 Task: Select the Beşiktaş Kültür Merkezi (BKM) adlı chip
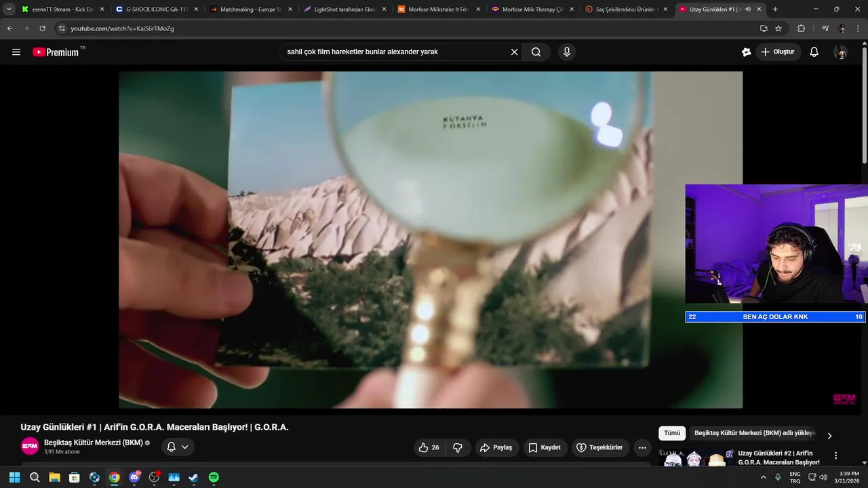pos(754,433)
